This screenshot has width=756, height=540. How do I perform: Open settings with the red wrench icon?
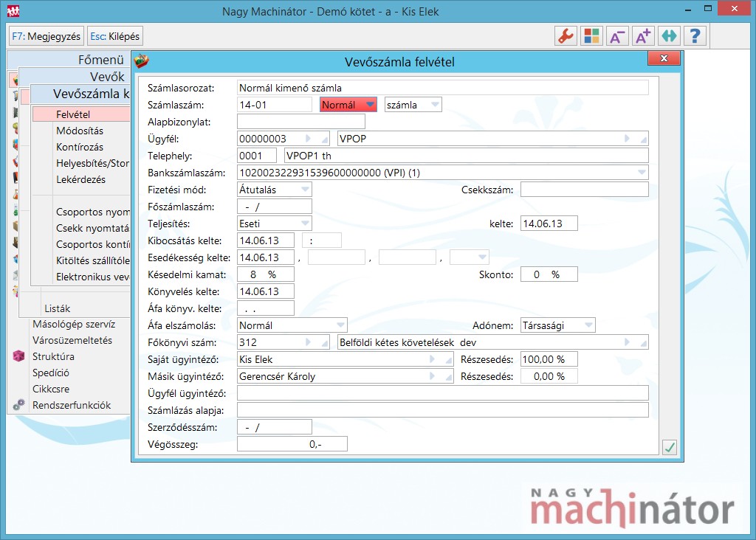click(x=566, y=35)
